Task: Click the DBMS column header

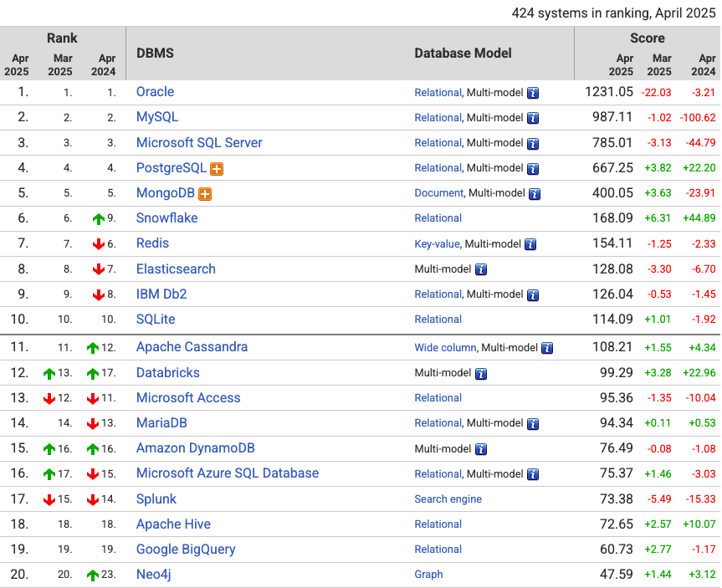Action: click(155, 53)
